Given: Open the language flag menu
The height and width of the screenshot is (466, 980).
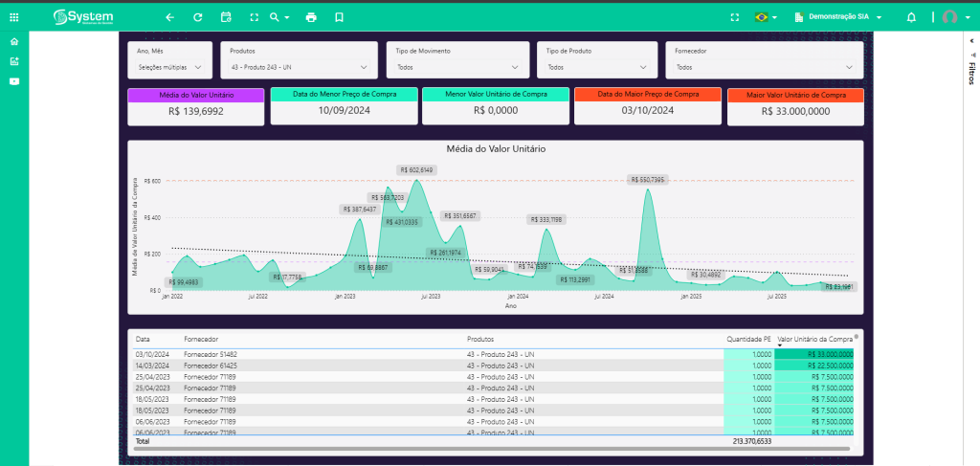Looking at the screenshot, I should coord(766,17).
